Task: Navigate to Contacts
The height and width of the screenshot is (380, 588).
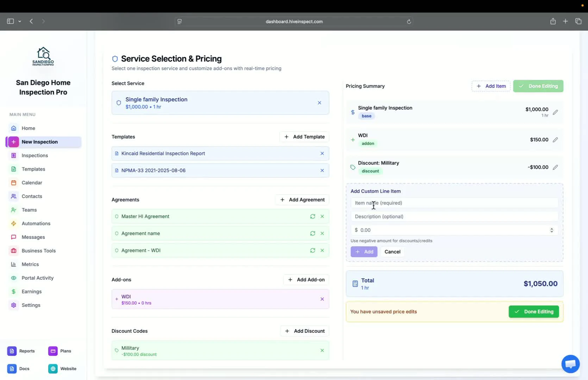Action: 32,196
